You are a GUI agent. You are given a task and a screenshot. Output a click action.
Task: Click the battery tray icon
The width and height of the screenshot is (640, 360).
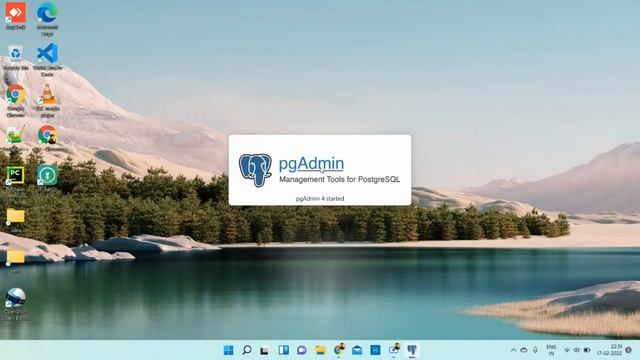tap(587, 350)
